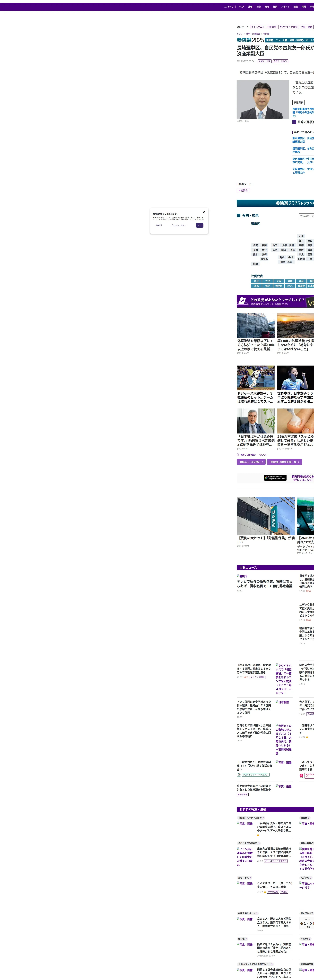Select 佐賀 on the 選挙区 map
The height and width of the screenshot is (980, 314).
click(x=255, y=245)
